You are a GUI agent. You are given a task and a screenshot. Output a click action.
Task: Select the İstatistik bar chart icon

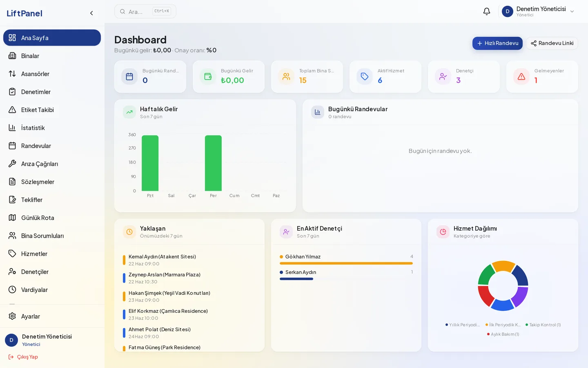coord(12,128)
